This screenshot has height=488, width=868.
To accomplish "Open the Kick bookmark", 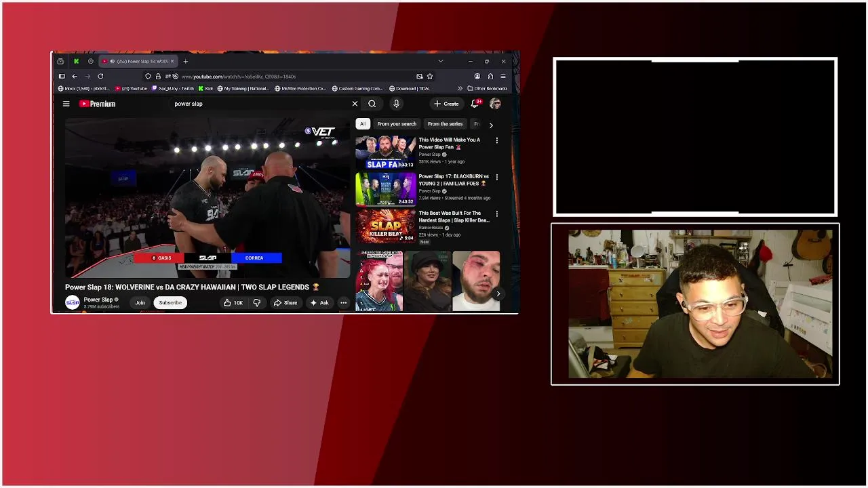I will 205,88.
